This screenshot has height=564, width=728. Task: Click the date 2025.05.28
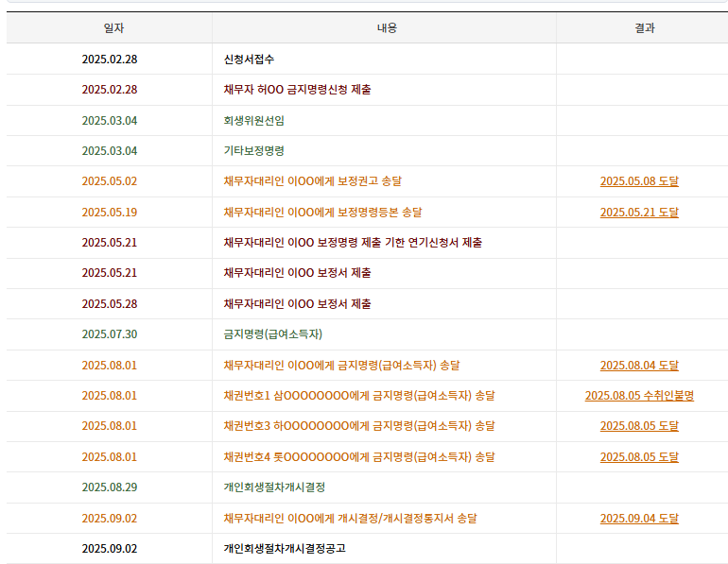pos(110,304)
